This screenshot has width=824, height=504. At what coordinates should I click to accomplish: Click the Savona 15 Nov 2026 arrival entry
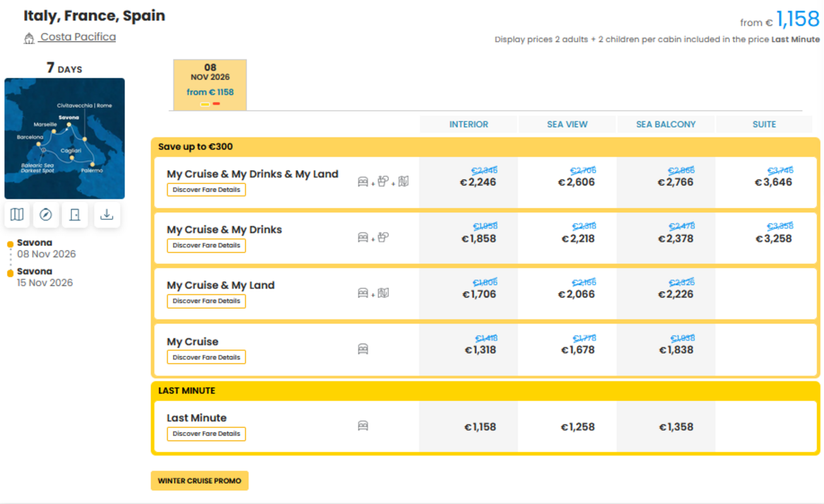(45, 277)
